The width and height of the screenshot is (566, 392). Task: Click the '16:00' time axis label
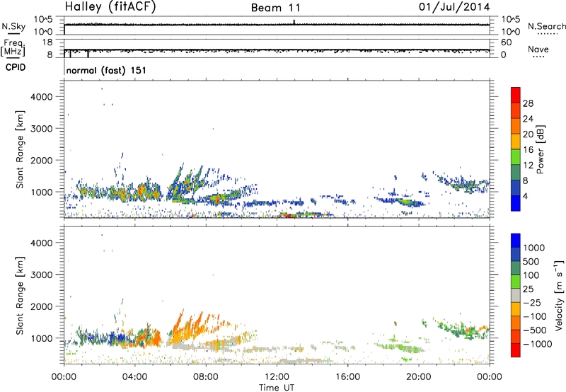(347, 377)
